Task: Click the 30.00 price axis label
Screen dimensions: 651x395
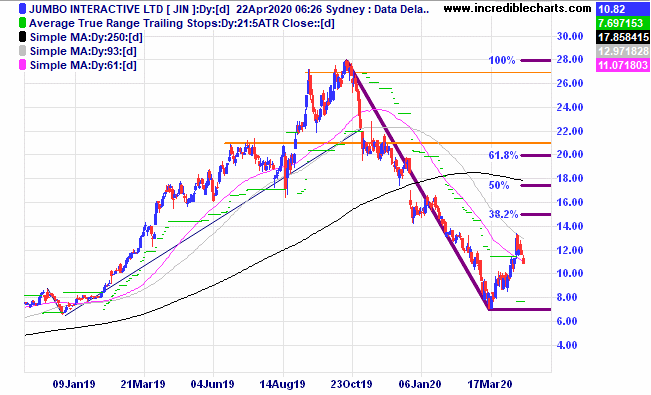Action: 570,36
